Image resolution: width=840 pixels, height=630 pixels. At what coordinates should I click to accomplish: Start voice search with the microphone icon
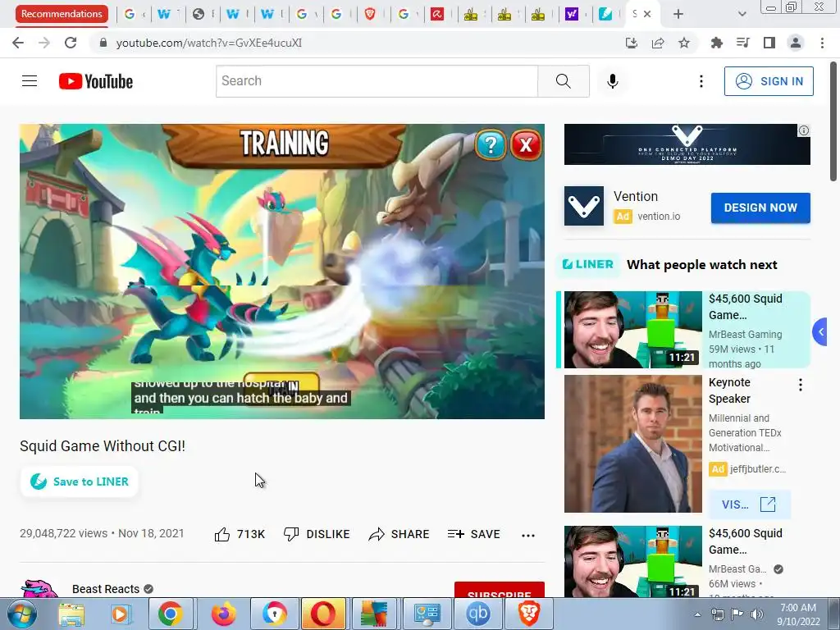point(612,81)
